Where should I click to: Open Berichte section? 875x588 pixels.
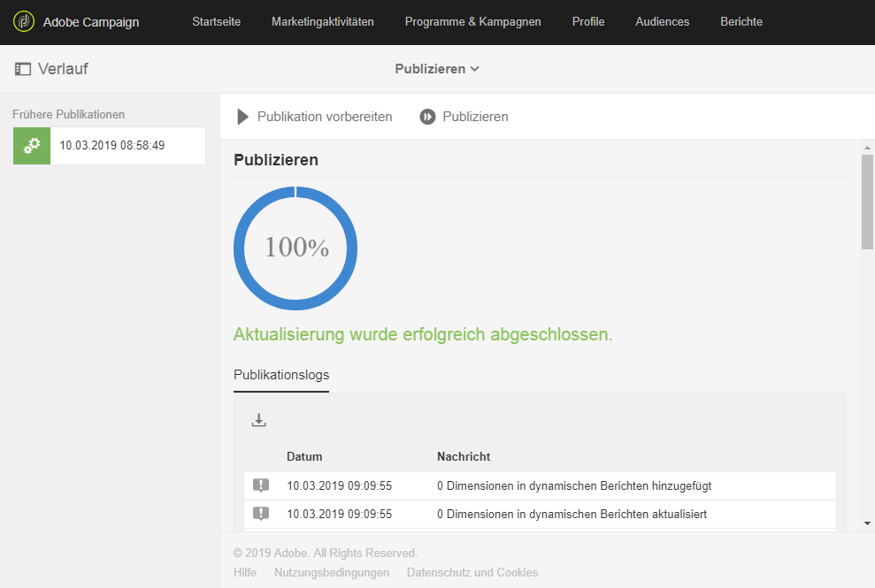click(x=741, y=22)
